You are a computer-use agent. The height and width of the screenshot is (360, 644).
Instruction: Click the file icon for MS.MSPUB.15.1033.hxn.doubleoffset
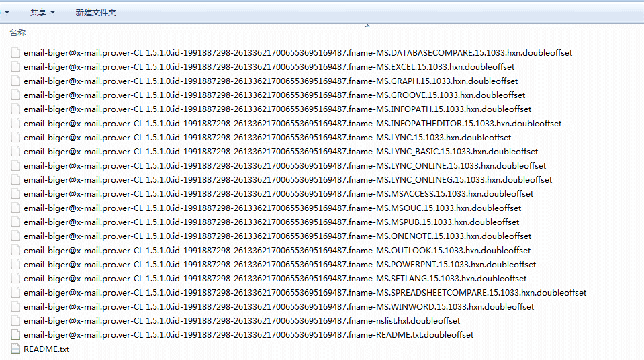pos(15,222)
